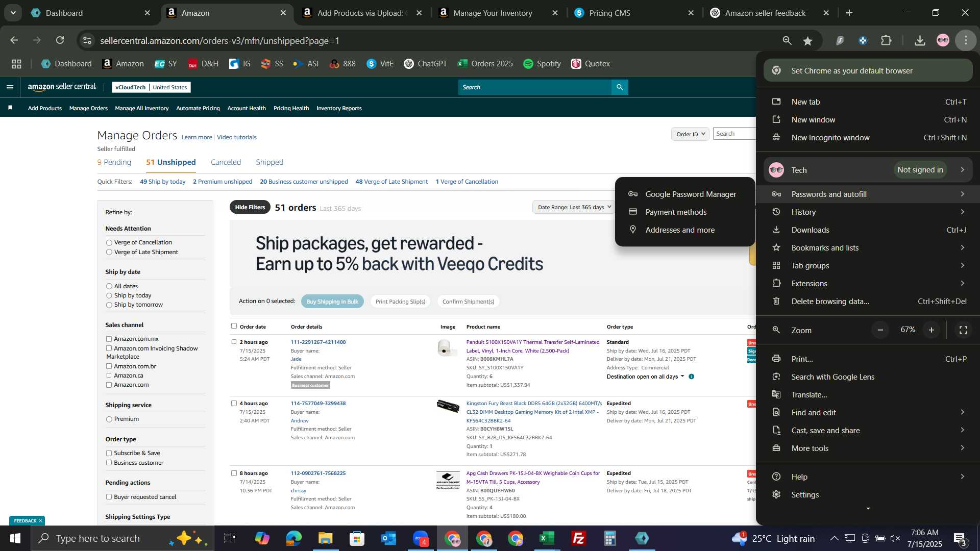Enter fullscreen mode via zoom row icon
The image size is (980, 551).
coord(963,330)
